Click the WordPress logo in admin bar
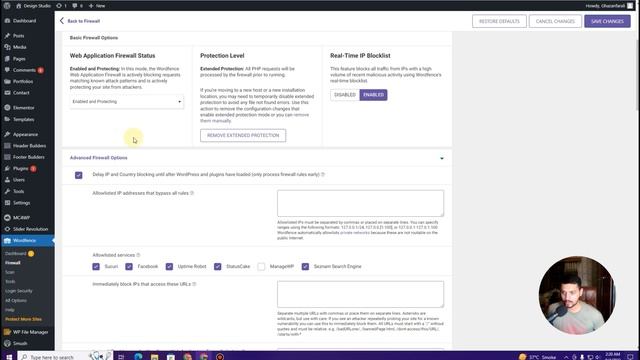640x360 pixels. 7,6
